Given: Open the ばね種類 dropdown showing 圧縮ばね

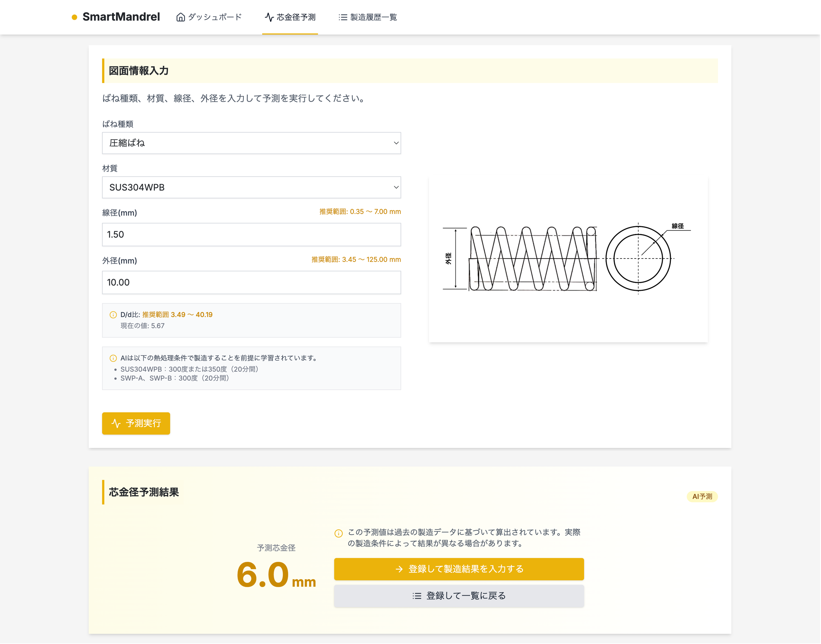Looking at the screenshot, I should (251, 143).
